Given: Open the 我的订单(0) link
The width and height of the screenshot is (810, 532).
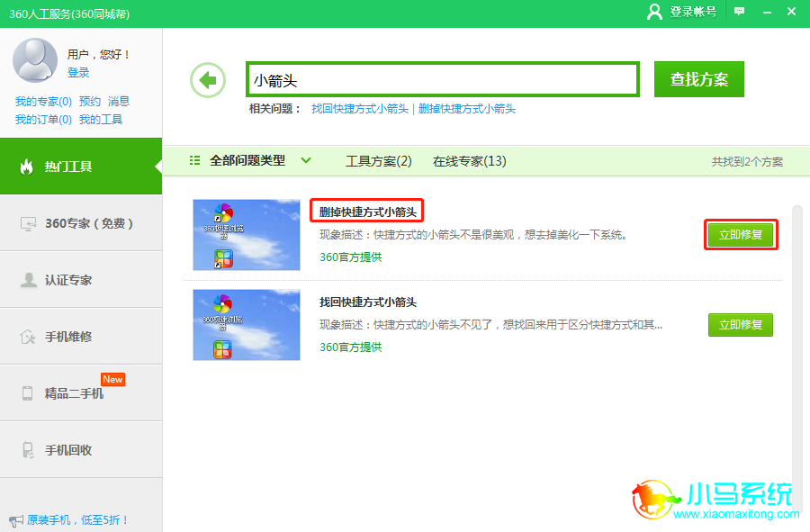Looking at the screenshot, I should tap(43, 120).
